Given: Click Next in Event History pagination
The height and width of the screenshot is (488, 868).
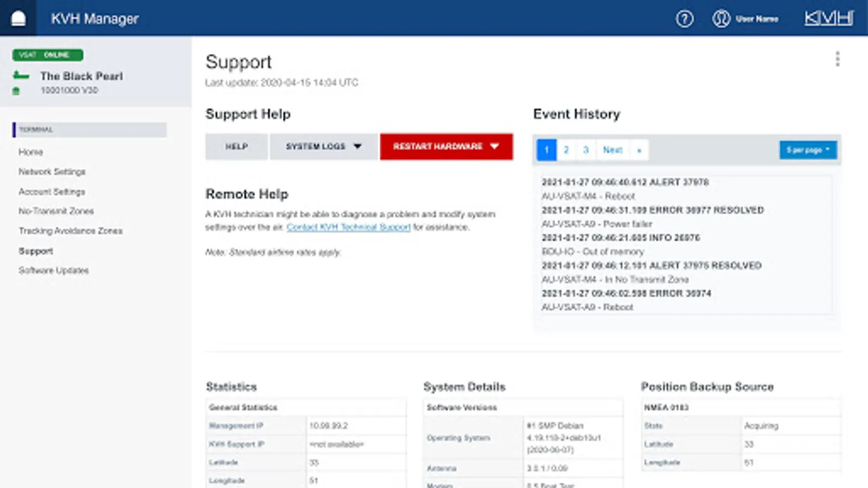Looking at the screenshot, I should 612,150.
